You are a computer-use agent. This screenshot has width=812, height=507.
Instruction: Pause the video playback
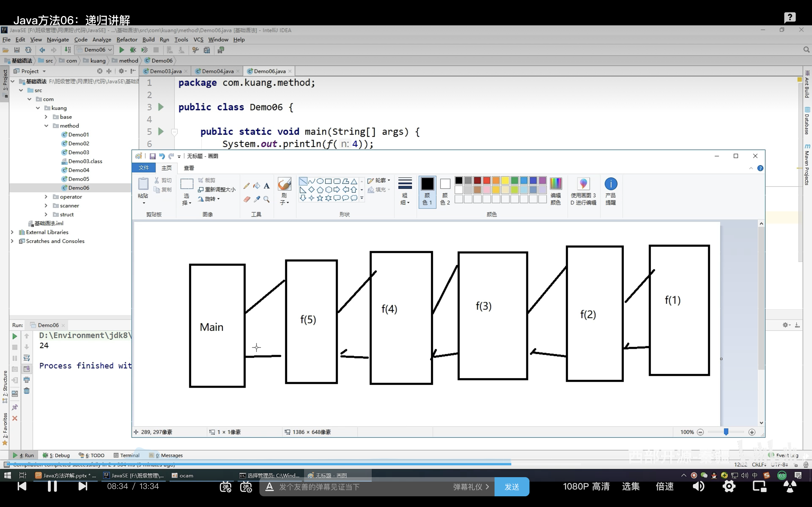tap(52, 486)
